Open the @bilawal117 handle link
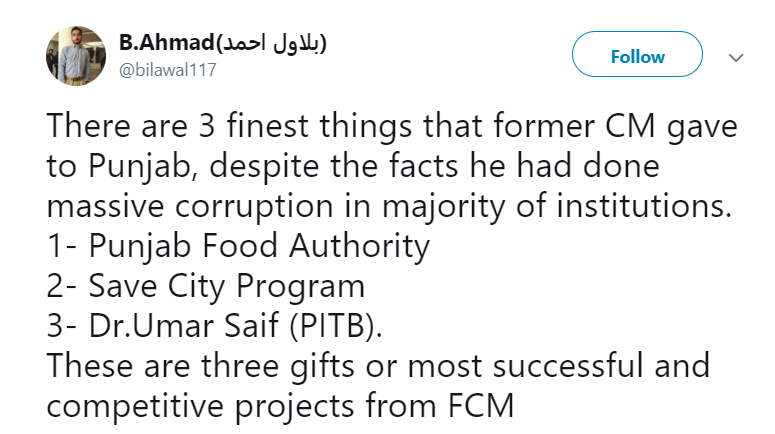 [161, 70]
